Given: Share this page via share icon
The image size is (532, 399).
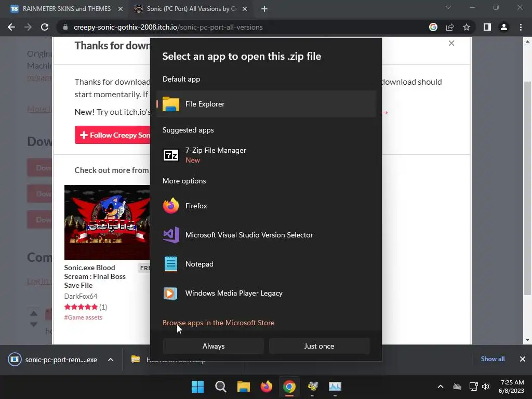Looking at the screenshot, I should [x=450, y=27].
